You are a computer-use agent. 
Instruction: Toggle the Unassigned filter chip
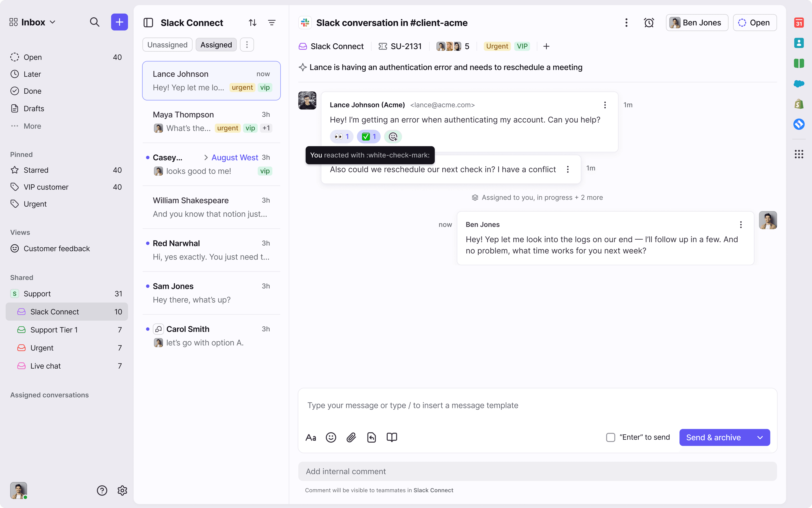coord(167,45)
